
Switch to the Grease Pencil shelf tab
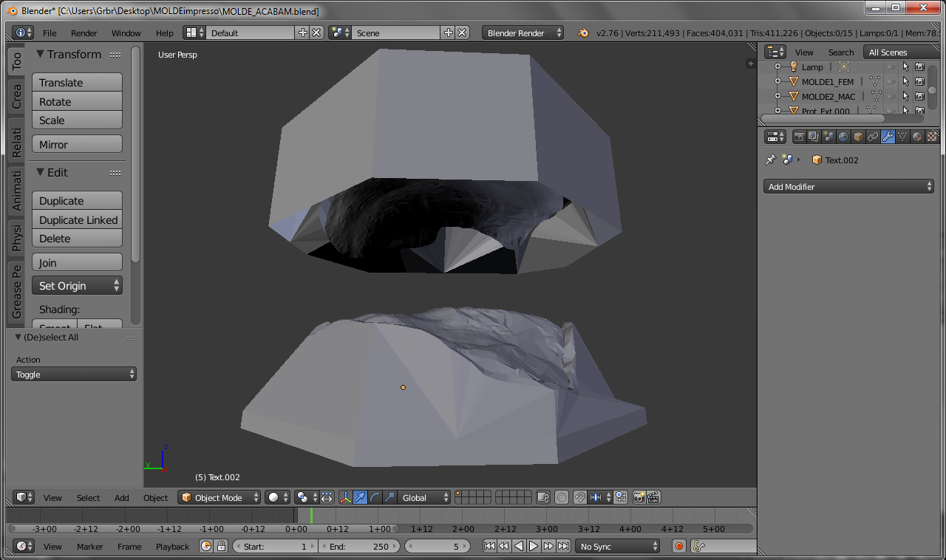(16, 291)
